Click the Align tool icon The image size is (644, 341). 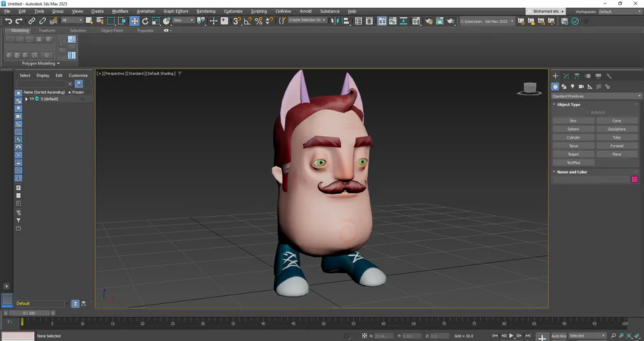point(346,21)
